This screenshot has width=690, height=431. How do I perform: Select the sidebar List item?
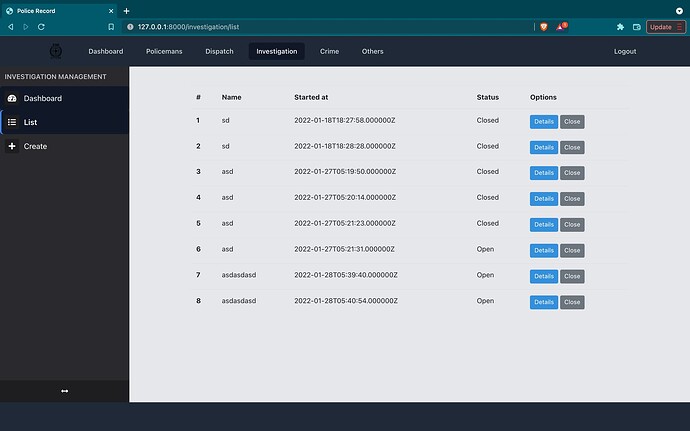tap(64, 122)
